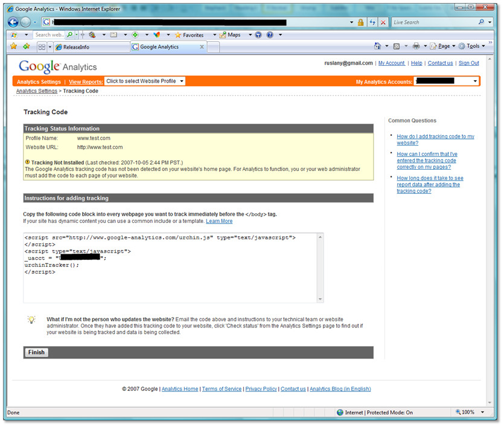Open the recent pages dropdown beside Forward

coord(35,22)
